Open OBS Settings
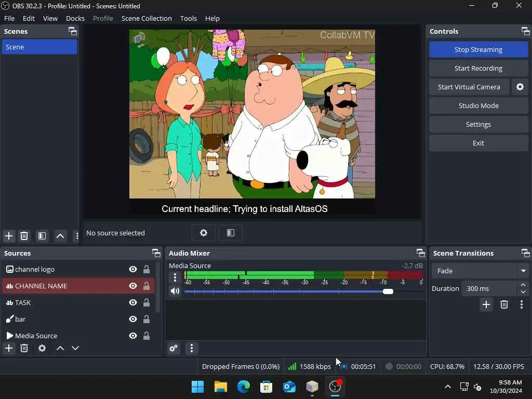This screenshot has width=532, height=399. (478, 124)
